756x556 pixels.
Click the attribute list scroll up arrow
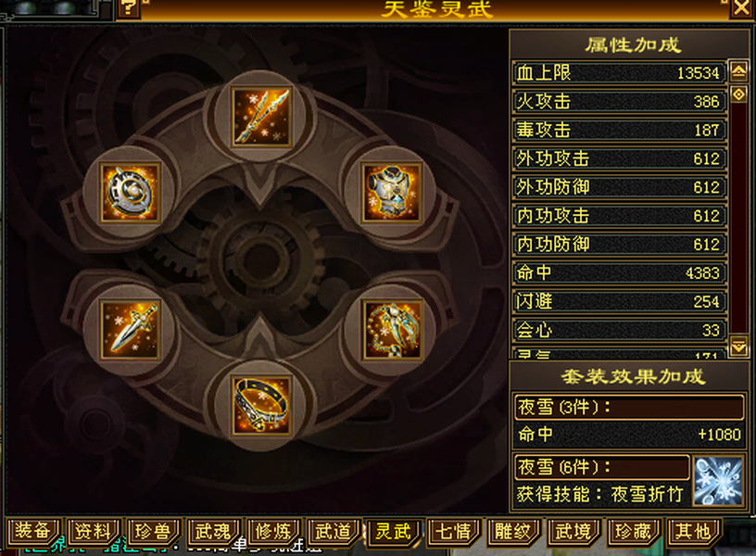click(738, 72)
